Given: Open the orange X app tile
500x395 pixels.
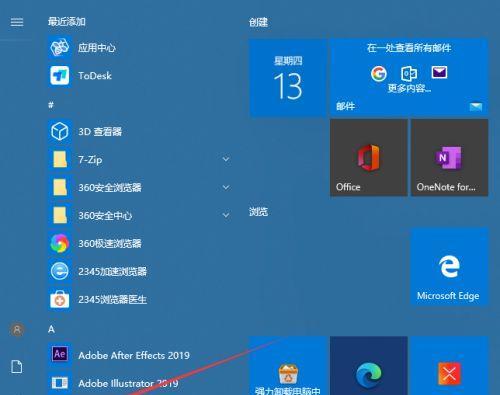Looking at the screenshot, I should click(449, 366).
